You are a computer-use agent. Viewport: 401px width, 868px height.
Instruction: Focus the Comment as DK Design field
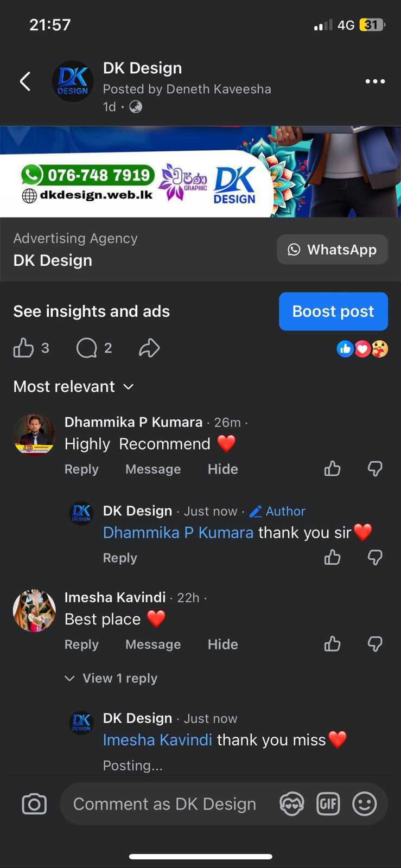164,804
